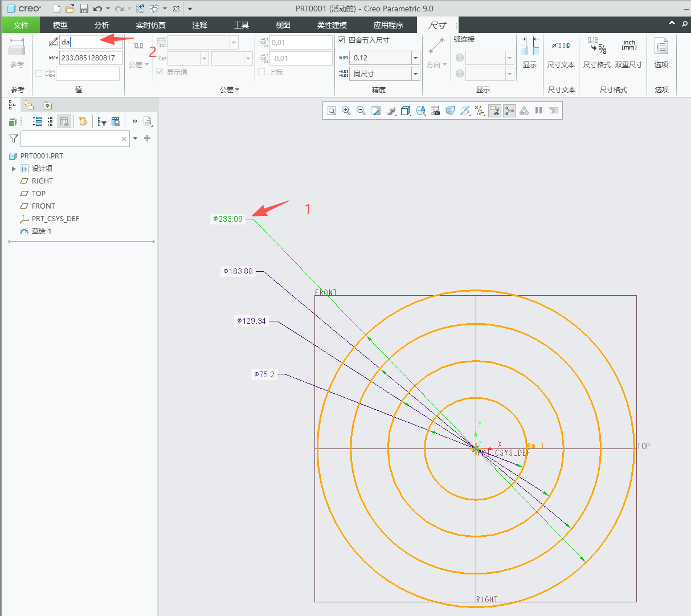Viewport: 691px width, 616px height.
Task: Open the 文件 menu
Action: coord(21,25)
